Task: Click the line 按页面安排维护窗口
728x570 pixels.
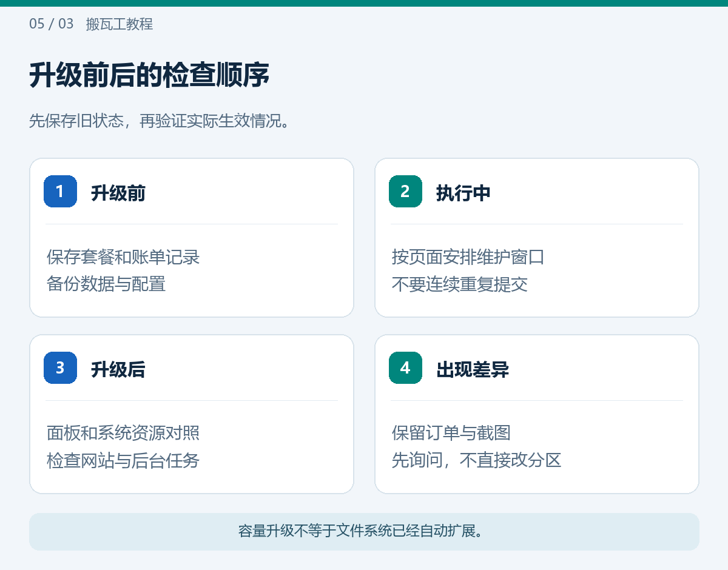Action: pos(468,257)
